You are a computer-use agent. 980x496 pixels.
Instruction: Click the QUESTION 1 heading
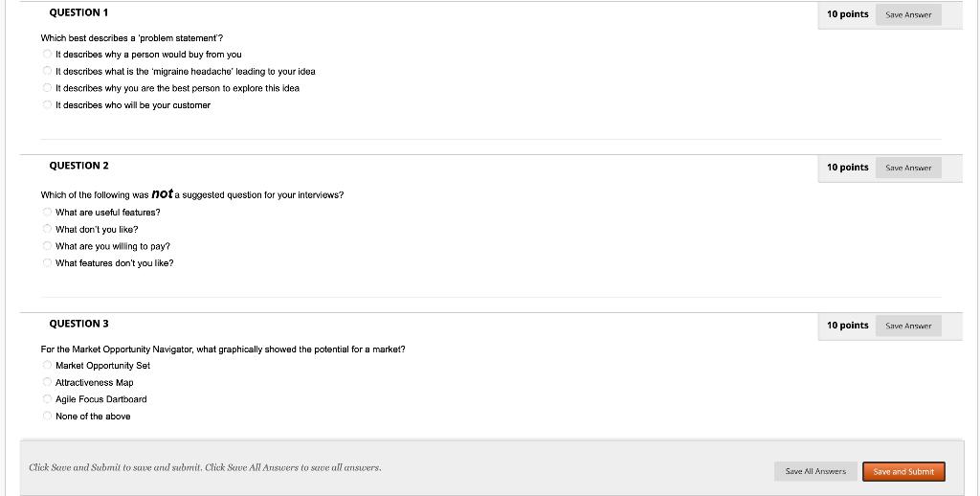78,12
